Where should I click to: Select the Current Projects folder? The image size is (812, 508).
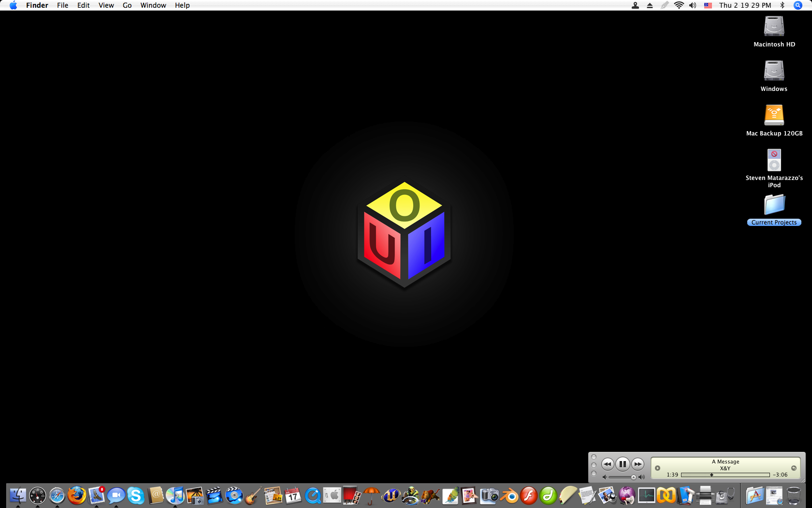point(774,210)
